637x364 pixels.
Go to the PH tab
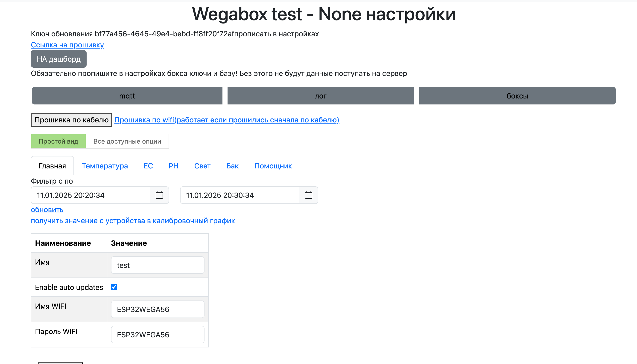coord(173,166)
